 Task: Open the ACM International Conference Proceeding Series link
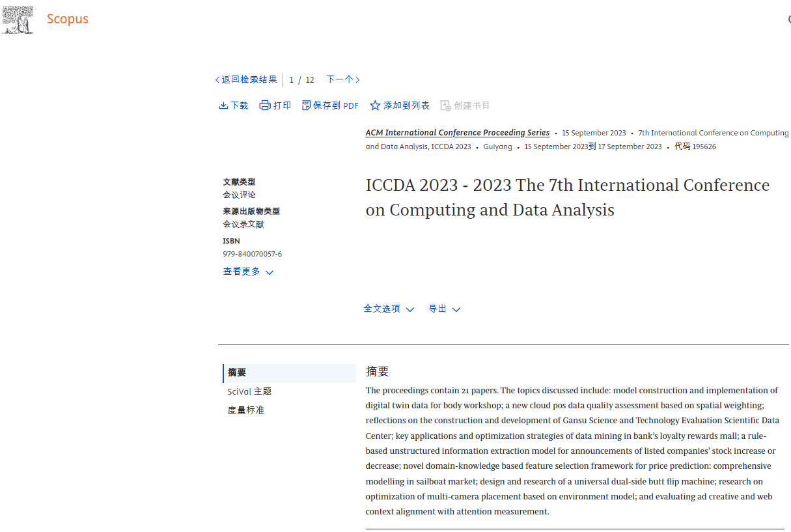click(457, 133)
